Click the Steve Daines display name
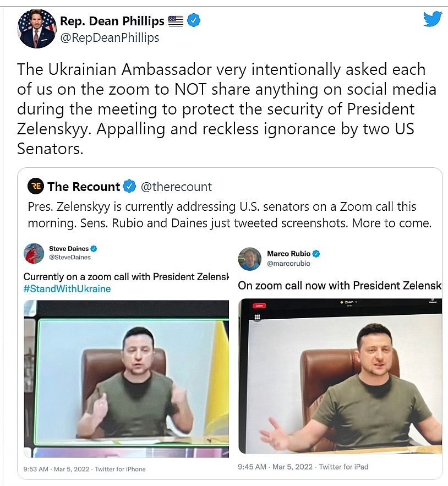 [69, 248]
